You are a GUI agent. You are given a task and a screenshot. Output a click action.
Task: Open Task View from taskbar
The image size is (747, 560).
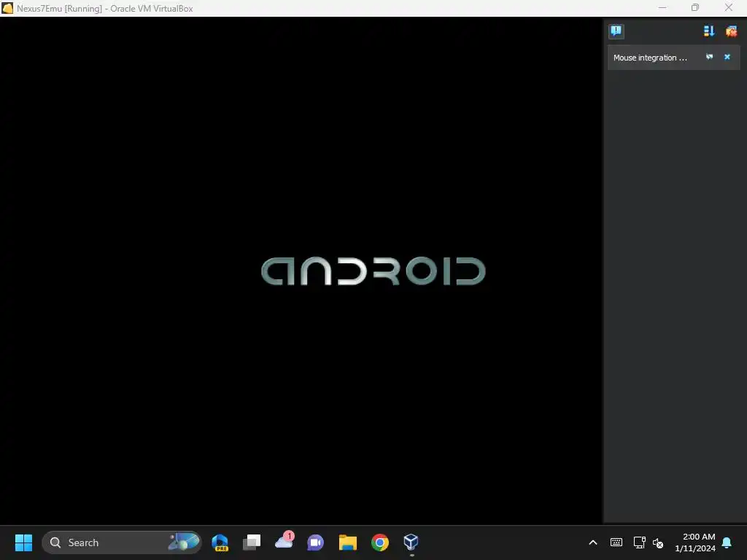point(252,542)
